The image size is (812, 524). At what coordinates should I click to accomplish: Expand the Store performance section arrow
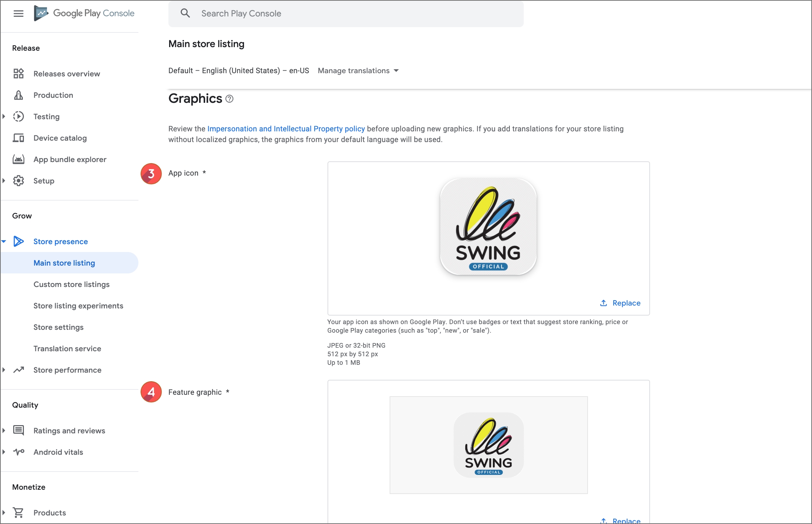tap(4, 370)
